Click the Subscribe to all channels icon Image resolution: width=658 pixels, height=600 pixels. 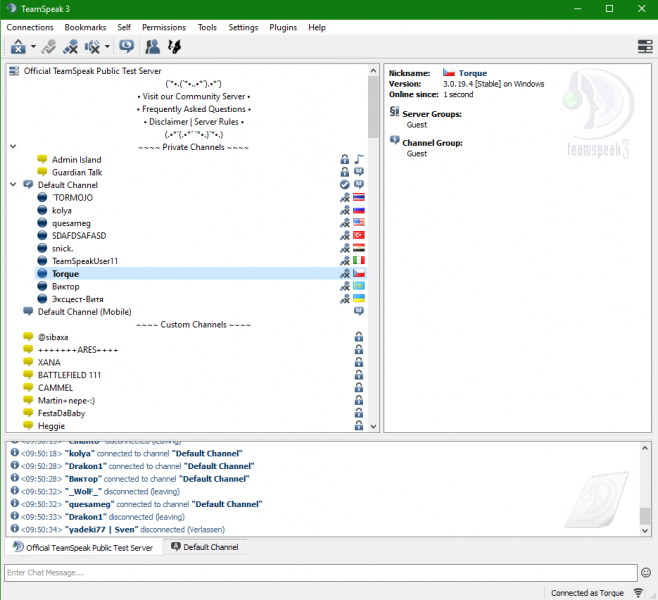[x=126, y=46]
